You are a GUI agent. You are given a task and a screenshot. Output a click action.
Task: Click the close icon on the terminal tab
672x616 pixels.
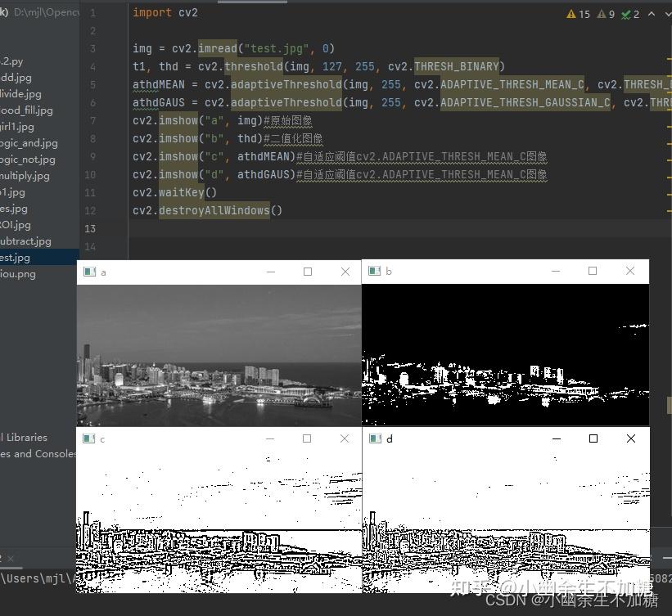tap(10, 559)
